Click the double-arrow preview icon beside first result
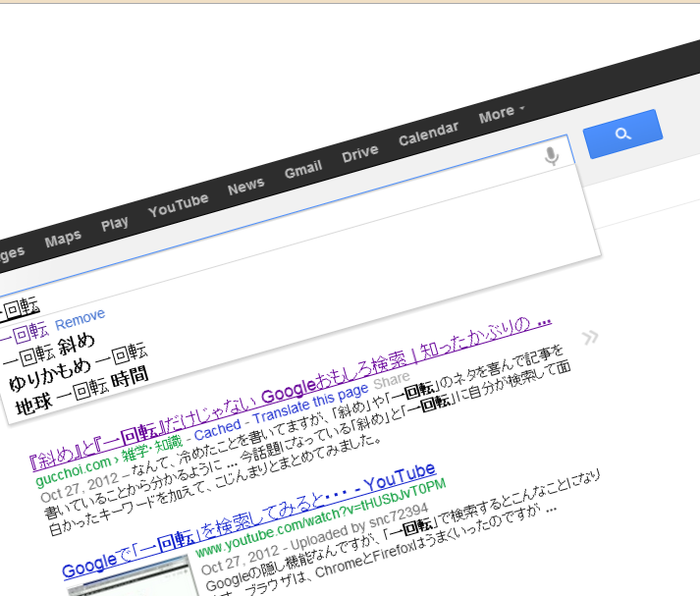Viewport: 700px width, 596px height. point(589,339)
